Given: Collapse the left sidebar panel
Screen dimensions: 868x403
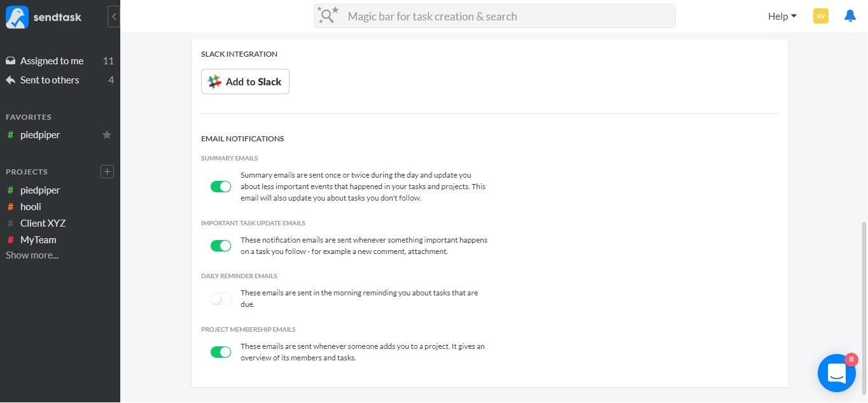Looking at the screenshot, I should [x=114, y=17].
